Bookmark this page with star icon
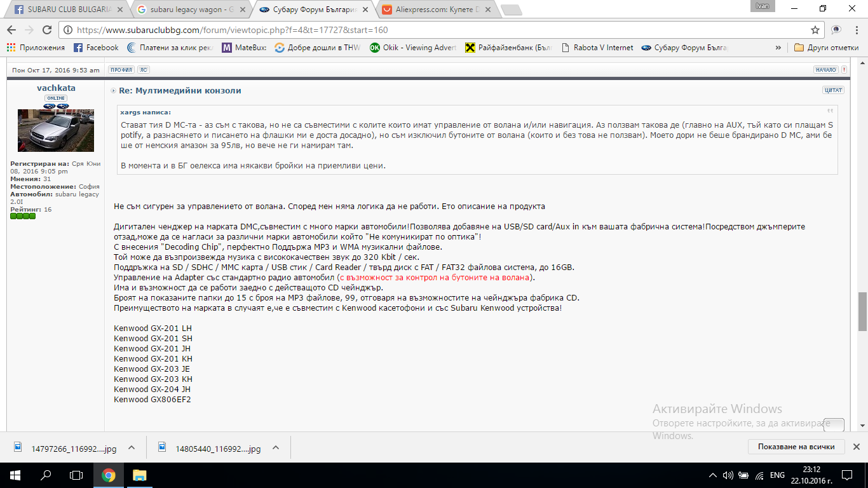868x488 pixels. [815, 30]
